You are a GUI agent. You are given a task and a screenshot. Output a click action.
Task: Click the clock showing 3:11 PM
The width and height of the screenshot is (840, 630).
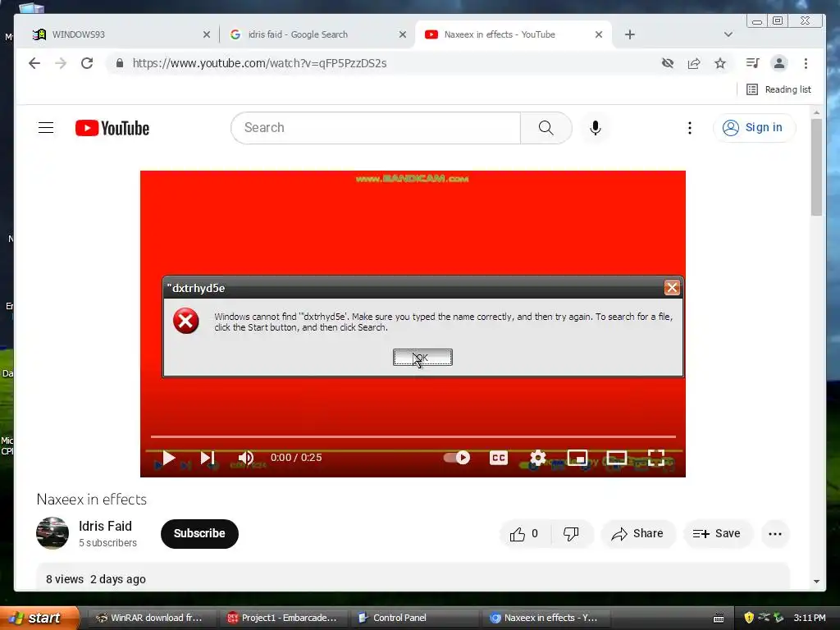point(810,618)
